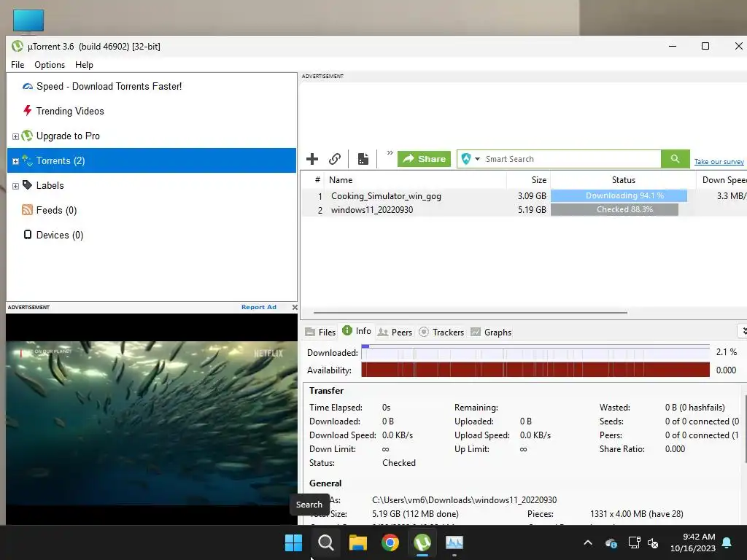747x560 pixels.
Task: Expand the Upgrade to Pro tree node
Action: point(15,136)
